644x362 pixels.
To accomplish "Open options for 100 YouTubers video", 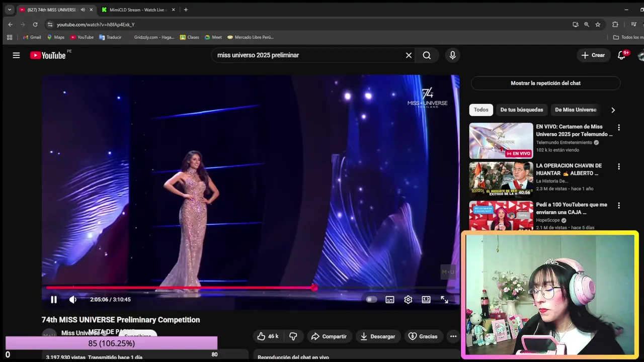I will (619, 206).
